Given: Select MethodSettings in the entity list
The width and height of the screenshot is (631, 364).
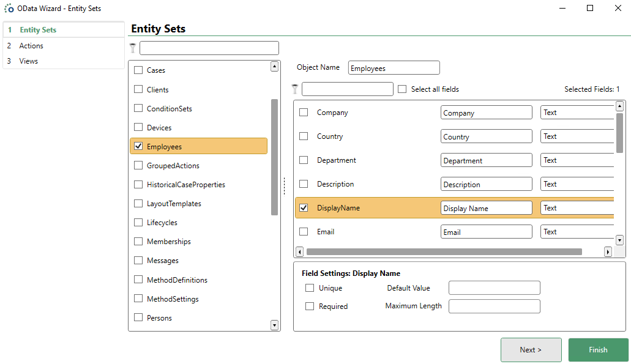Looking at the screenshot, I should 173,299.
